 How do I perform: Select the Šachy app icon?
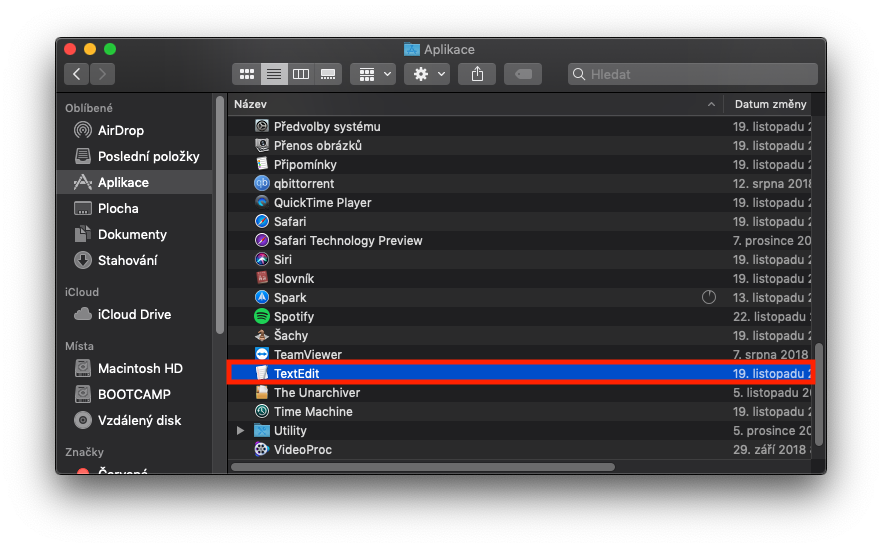tap(262, 335)
